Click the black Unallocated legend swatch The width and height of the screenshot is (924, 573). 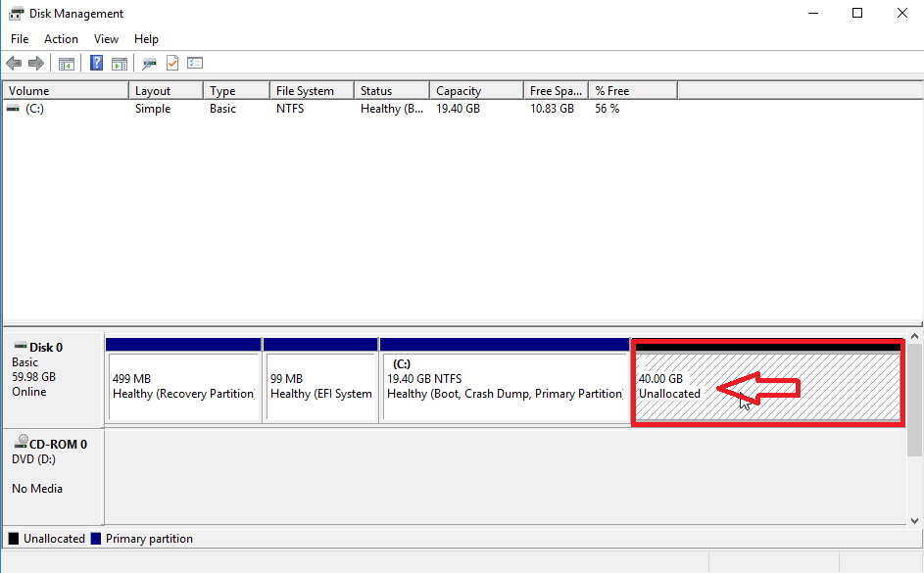tap(14, 539)
